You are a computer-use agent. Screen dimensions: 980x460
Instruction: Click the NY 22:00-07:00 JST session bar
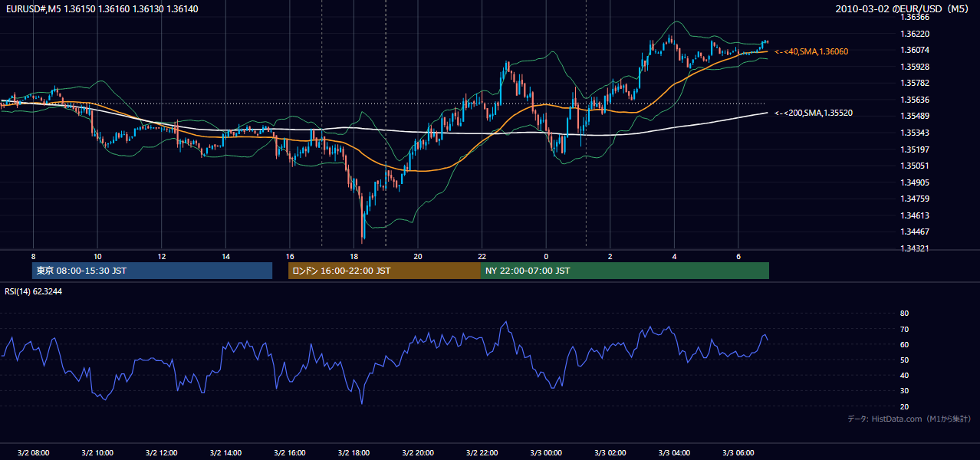tap(625, 271)
